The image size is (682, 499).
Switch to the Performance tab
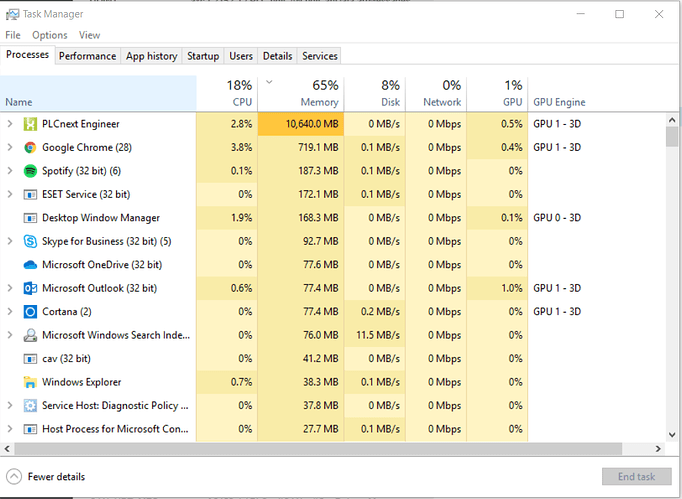pos(87,56)
